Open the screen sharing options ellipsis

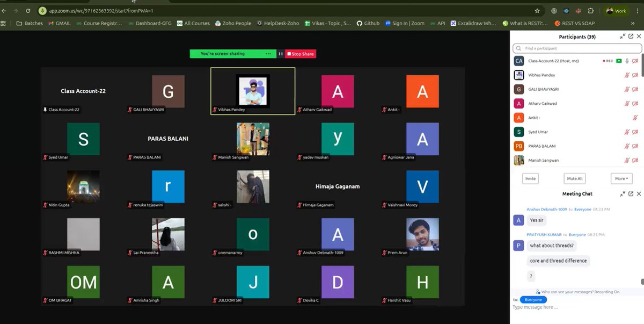click(268, 54)
